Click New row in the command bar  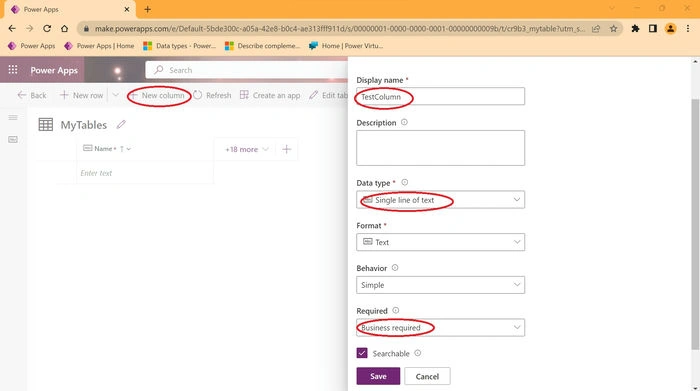point(81,95)
